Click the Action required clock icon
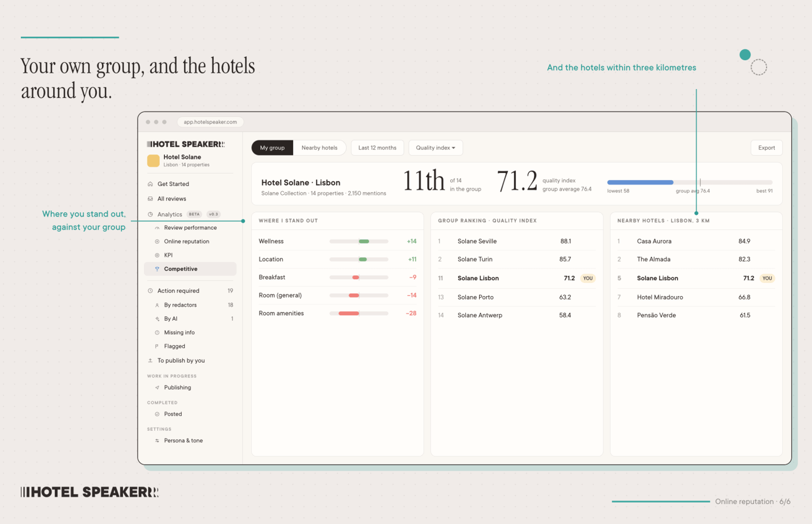This screenshot has height=524, width=812. (150, 291)
